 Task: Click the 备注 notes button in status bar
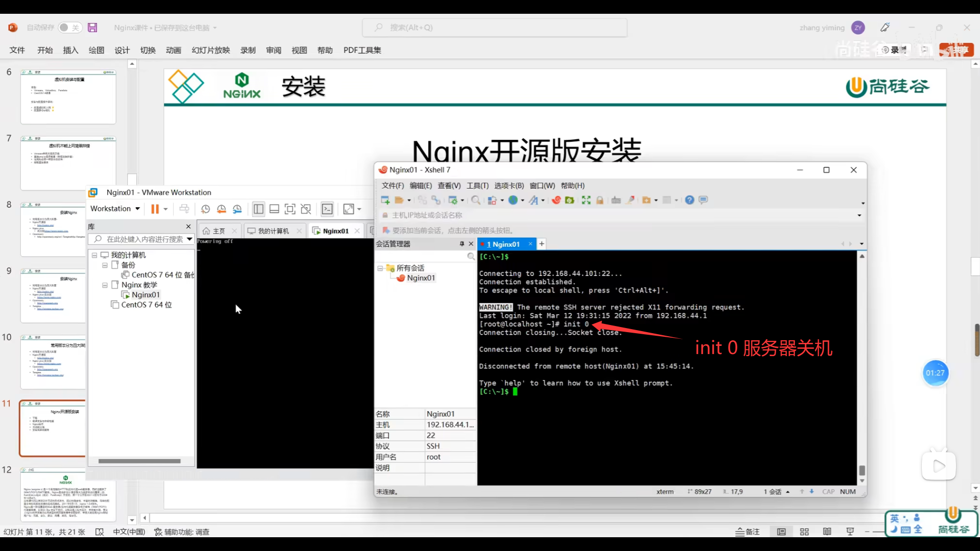coord(747,532)
